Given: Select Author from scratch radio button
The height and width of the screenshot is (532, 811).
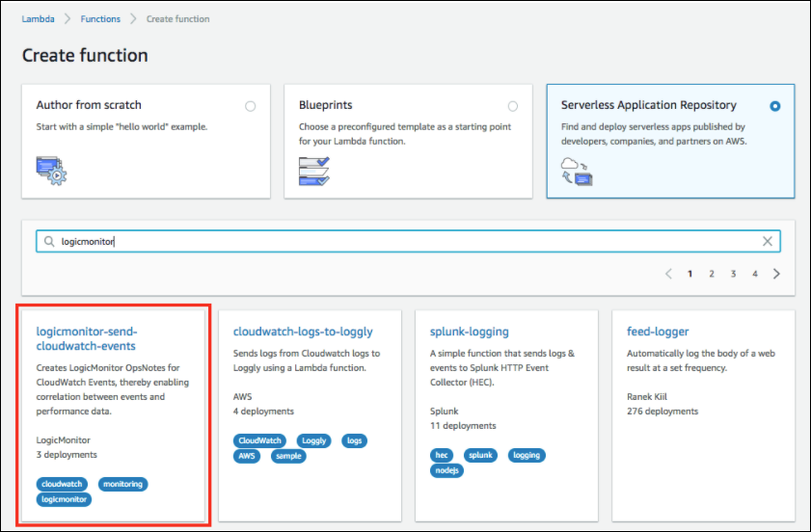Looking at the screenshot, I should coord(251,106).
